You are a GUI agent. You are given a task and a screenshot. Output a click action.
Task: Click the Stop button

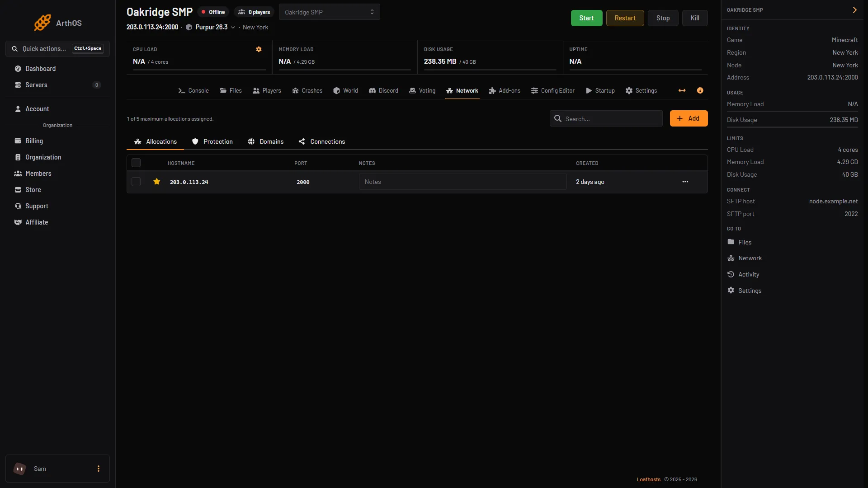(663, 18)
